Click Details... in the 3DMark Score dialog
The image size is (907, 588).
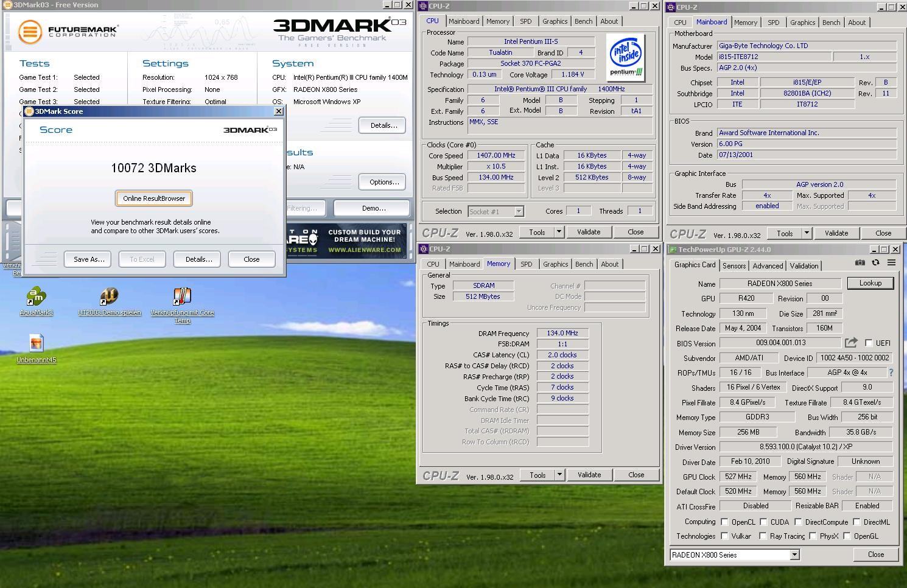coord(198,259)
